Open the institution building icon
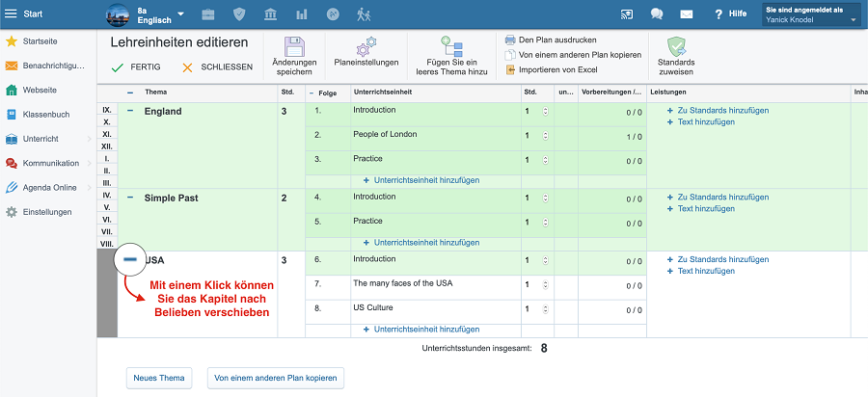This screenshot has height=397, width=868. click(271, 14)
